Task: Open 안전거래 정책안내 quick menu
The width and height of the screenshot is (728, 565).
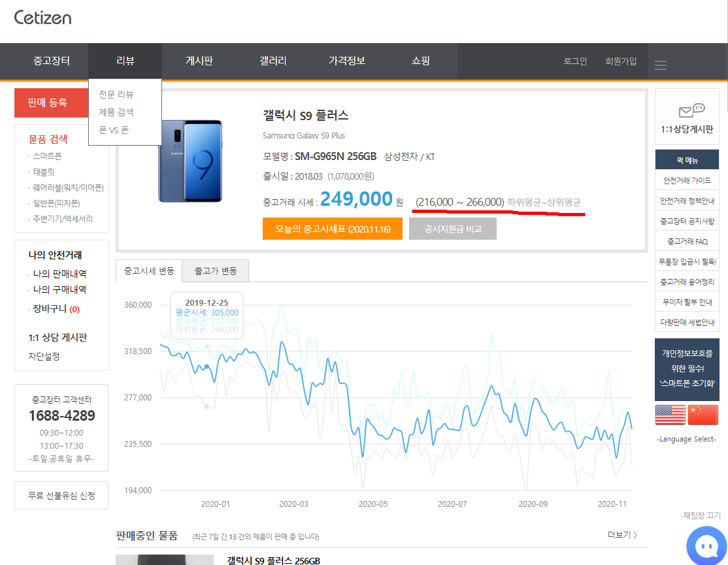Action: [x=687, y=201]
